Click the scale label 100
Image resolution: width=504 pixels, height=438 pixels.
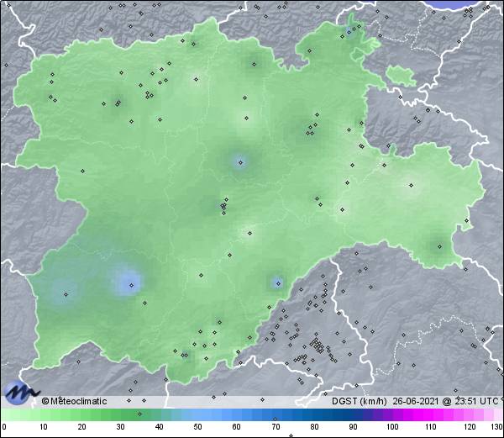pyautogui.click(x=392, y=427)
